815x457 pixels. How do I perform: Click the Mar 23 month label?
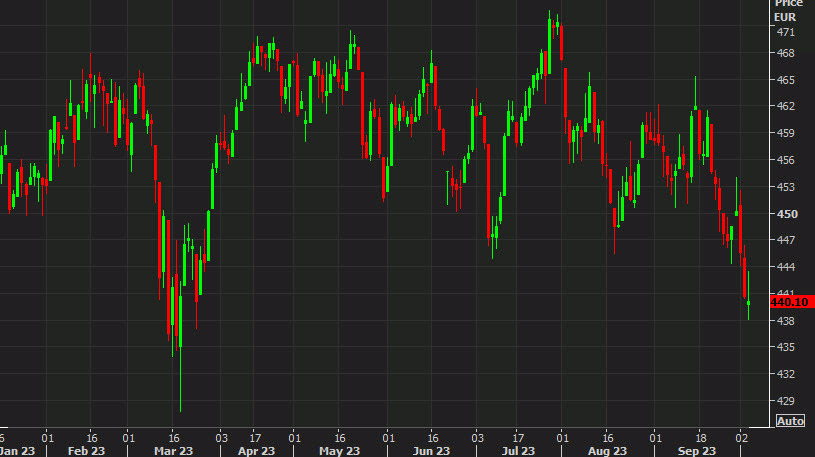click(174, 451)
